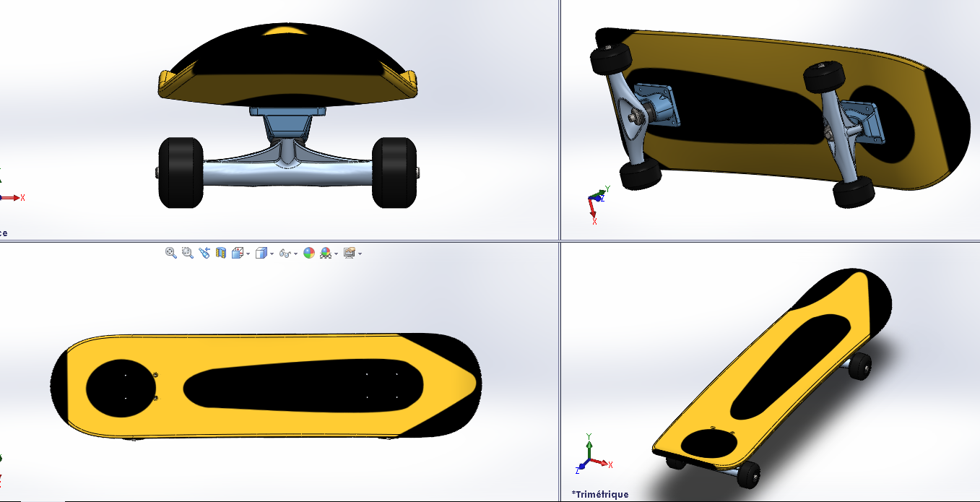
Task: Toggle the Hide/Show Items glasses icon
Action: [x=285, y=254]
